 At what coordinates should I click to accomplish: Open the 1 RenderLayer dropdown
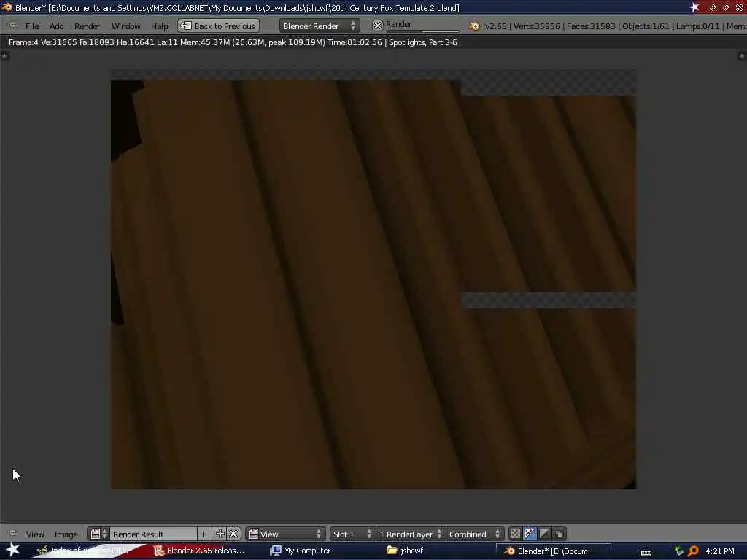(410, 534)
